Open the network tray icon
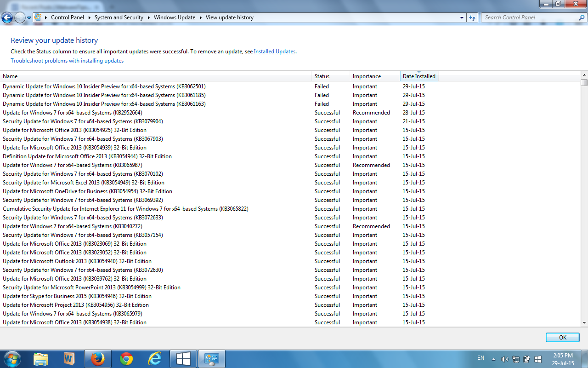Viewport: 588px width, 368px height. click(516, 359)
